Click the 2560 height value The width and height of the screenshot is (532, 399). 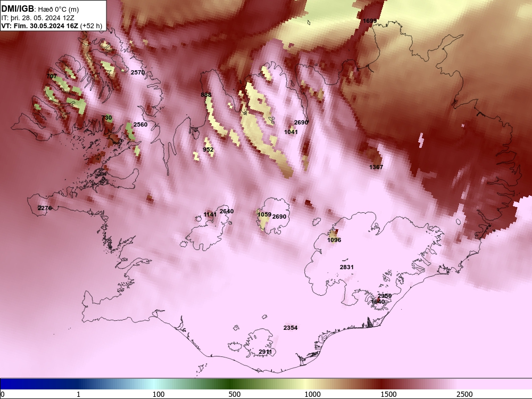point(140,124)
